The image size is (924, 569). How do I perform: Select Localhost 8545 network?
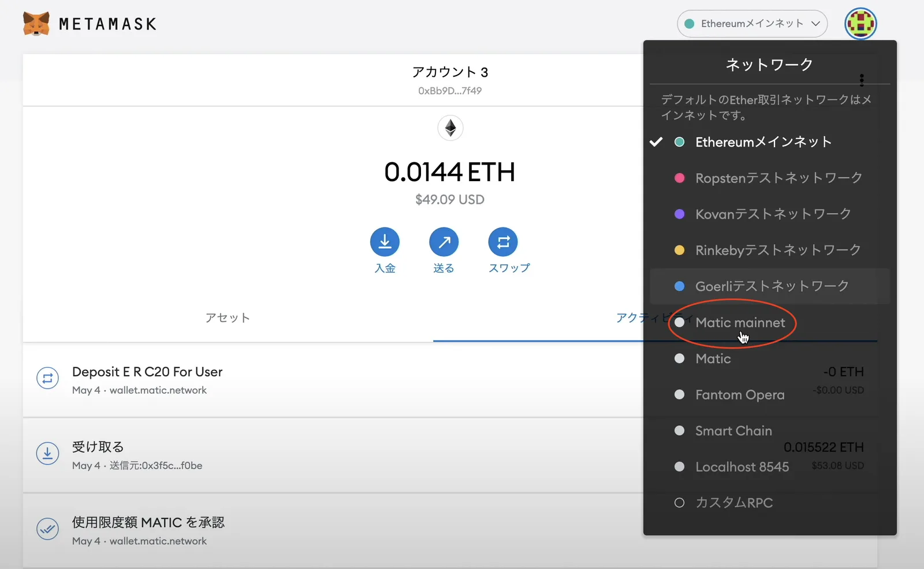click(770, 467)
